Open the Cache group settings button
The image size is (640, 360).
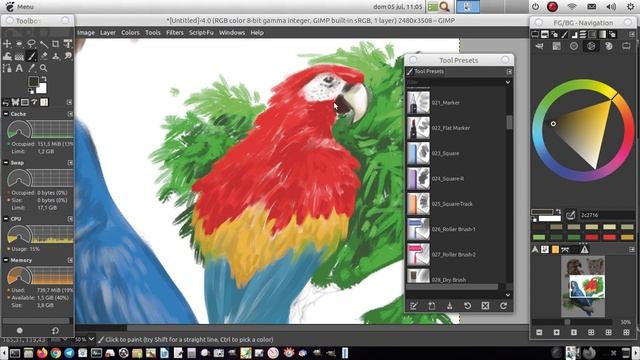click(70, 114)
